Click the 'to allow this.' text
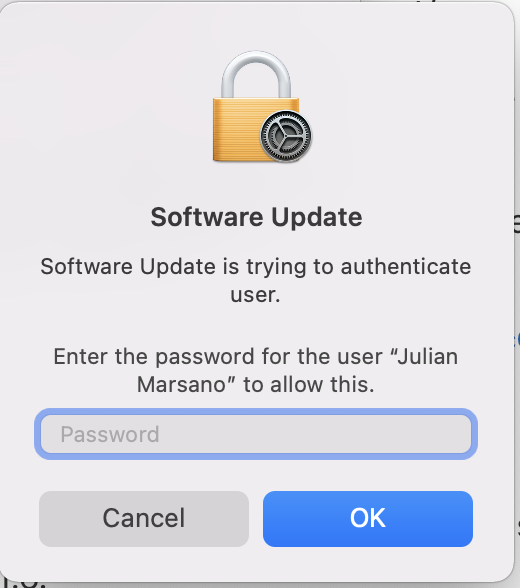This screenshot has height=588, width=520. [309, 385]
